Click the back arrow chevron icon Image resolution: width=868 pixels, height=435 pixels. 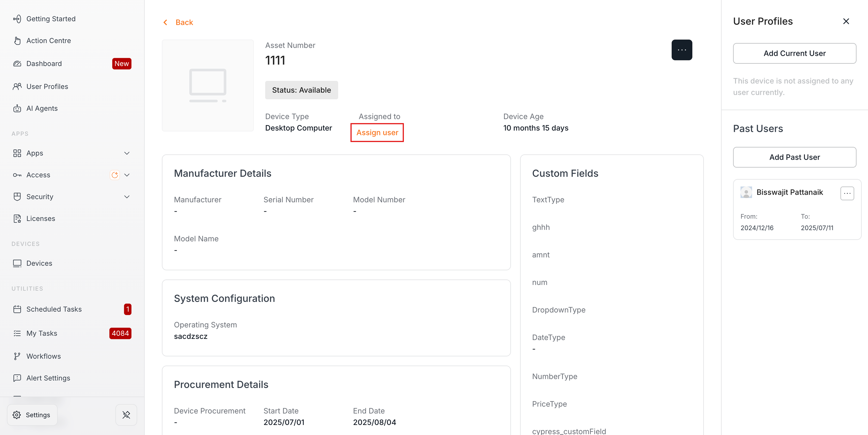[x=165, y=23]
